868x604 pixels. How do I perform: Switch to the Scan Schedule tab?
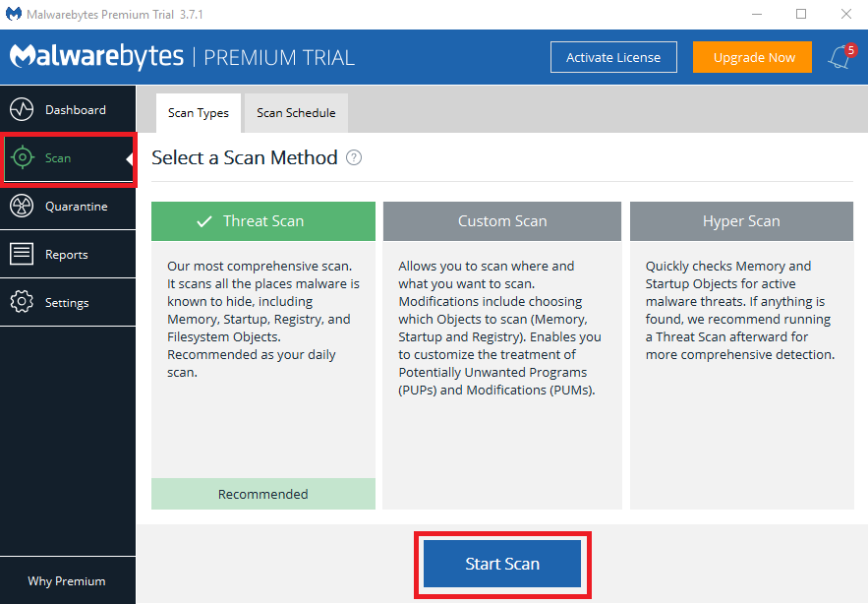(296, 113)
